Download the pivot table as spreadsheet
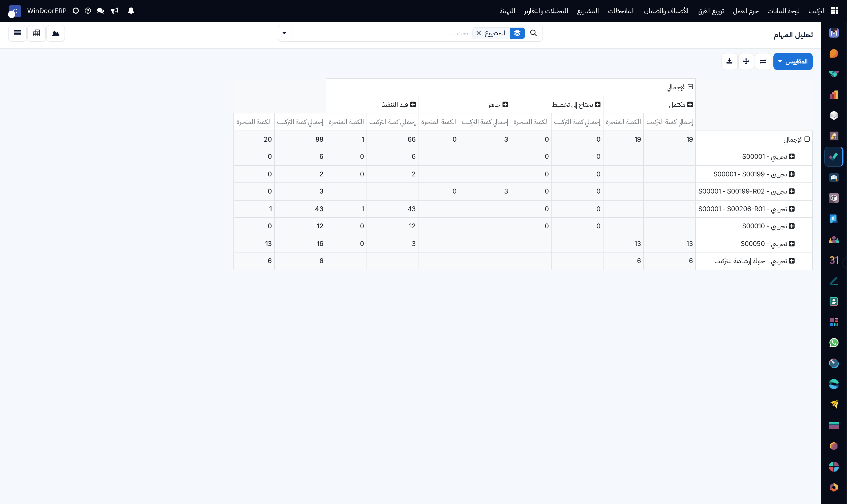This screenshot has height=504, width=847. 729,61
